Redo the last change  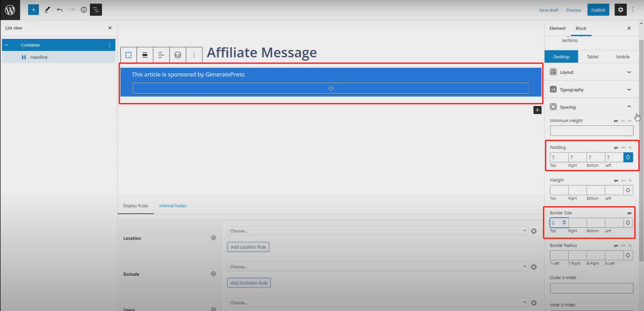[x=72, y=10]
